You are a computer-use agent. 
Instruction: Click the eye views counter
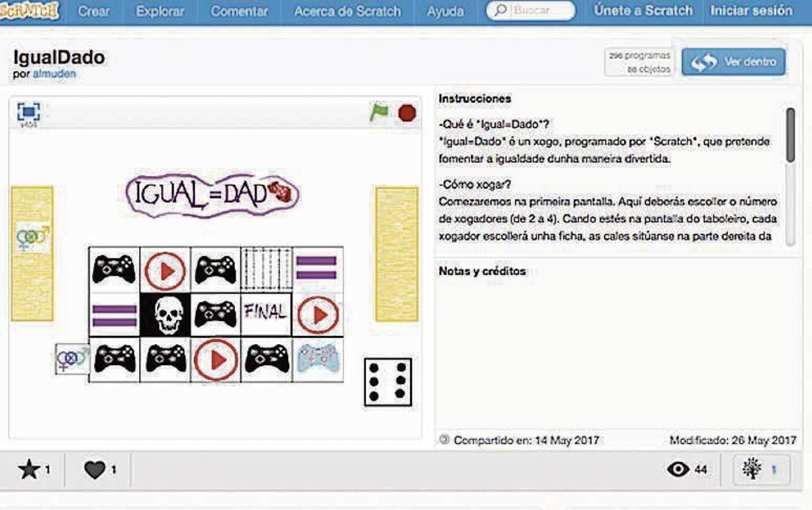click(x=686, y=469)
